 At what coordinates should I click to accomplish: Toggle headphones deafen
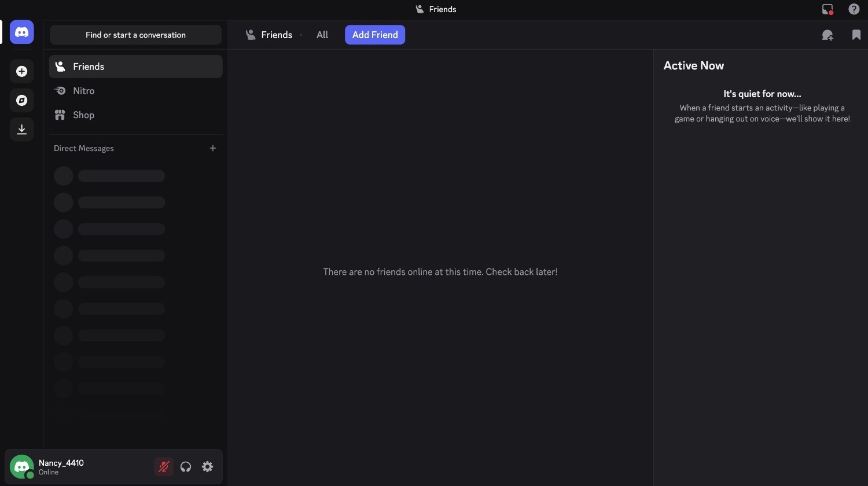[186, 467]
